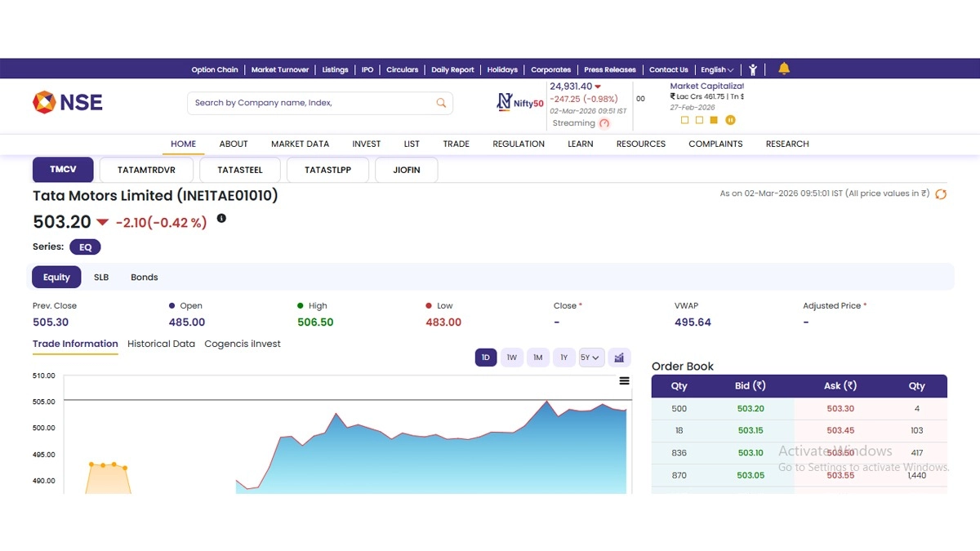Click search by company name field
Image resolution: width=980 pixels, height=551 pixels.
pyautogui.click(x=310, y=103)
